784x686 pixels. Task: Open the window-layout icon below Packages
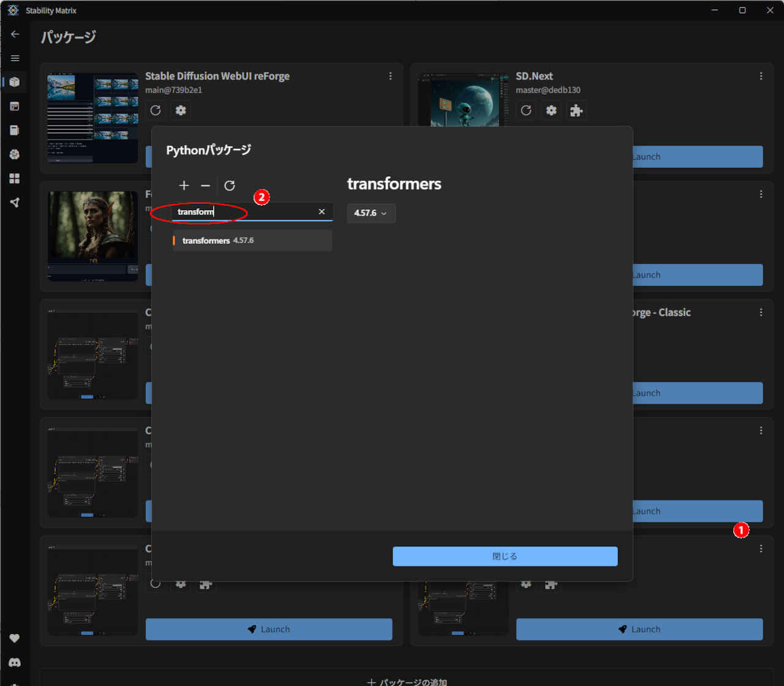click(x=15, y=106)
